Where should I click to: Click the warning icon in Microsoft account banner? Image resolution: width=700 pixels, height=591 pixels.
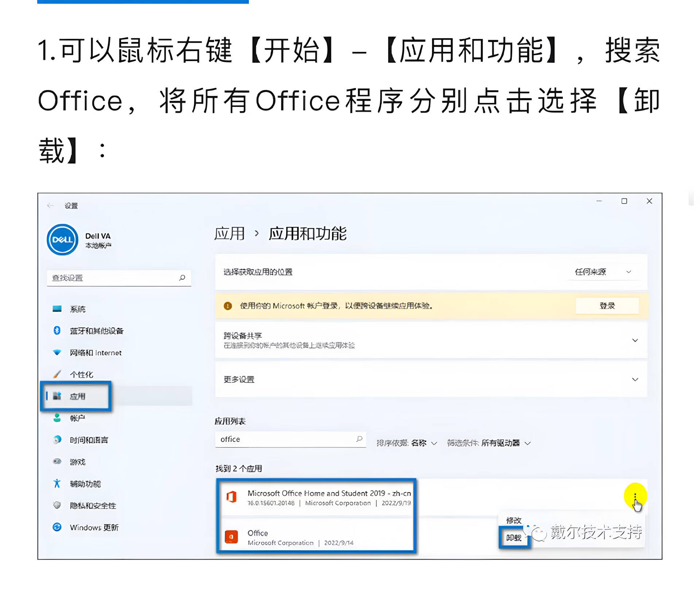coord(228,306)
